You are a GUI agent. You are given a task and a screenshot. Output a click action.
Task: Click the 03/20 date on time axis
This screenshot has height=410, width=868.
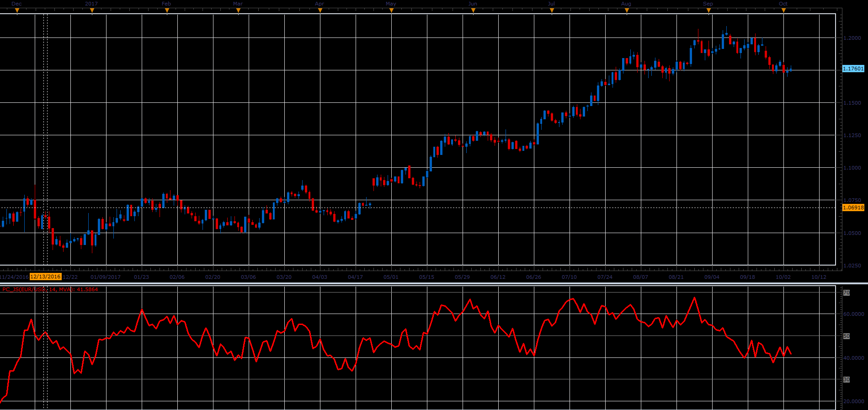(284, 277)
